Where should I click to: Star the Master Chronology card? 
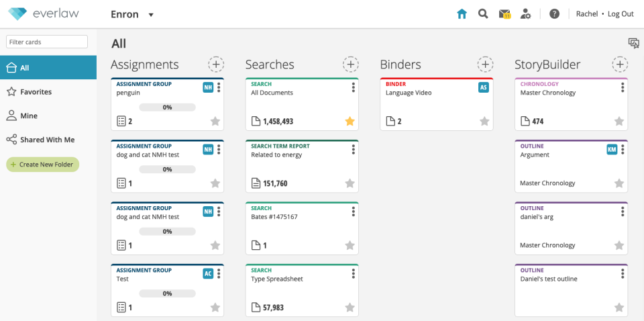point(619,122)
